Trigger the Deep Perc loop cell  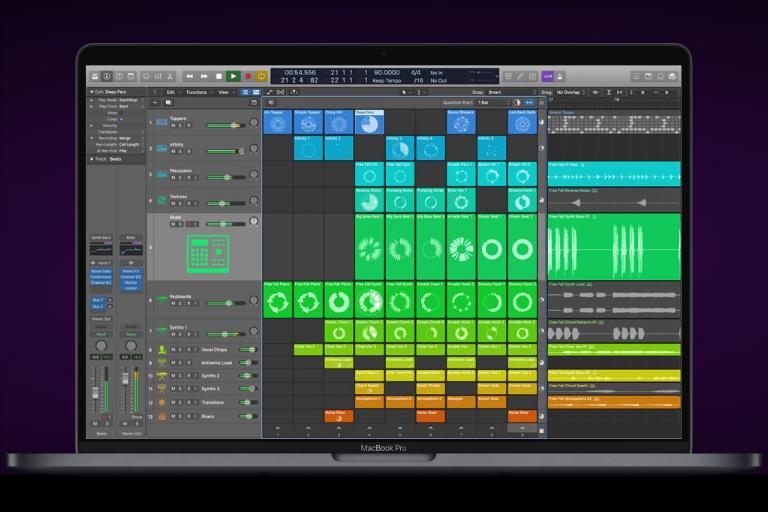[x=369, y=122]
